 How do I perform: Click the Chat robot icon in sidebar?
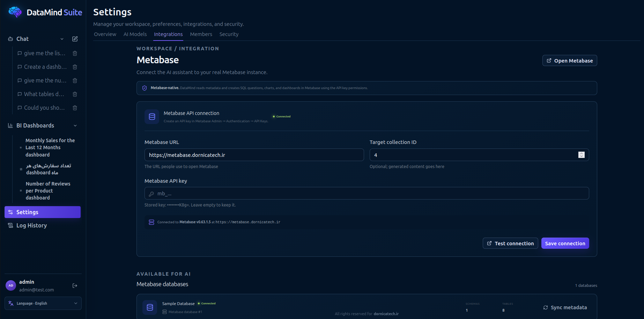pos(10,39)
